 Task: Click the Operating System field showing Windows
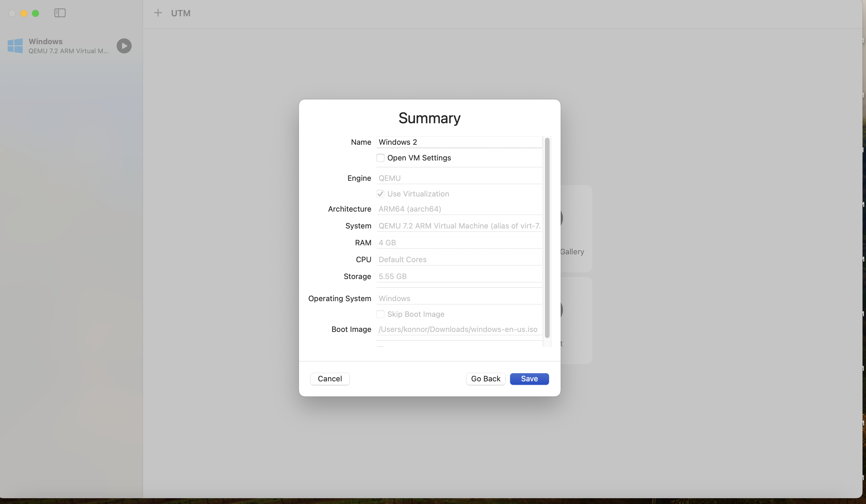coord(459,298)
